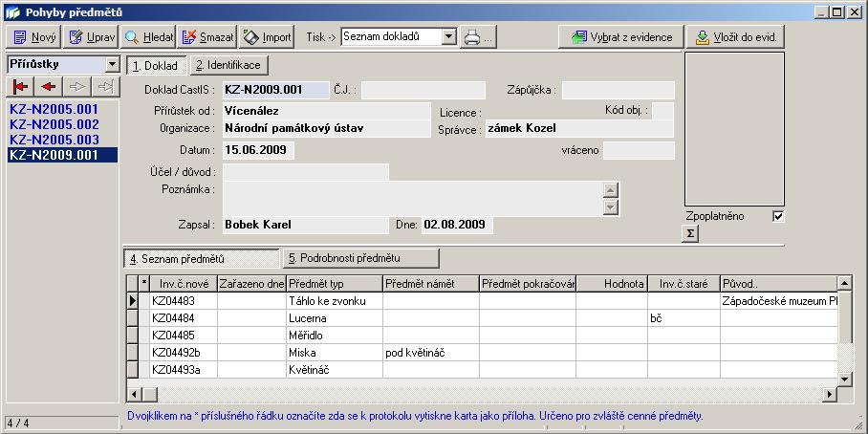Select cell KZ04485
Image resolution: width=868 pixels, height=434 pixels.
[x=184, y=336]
